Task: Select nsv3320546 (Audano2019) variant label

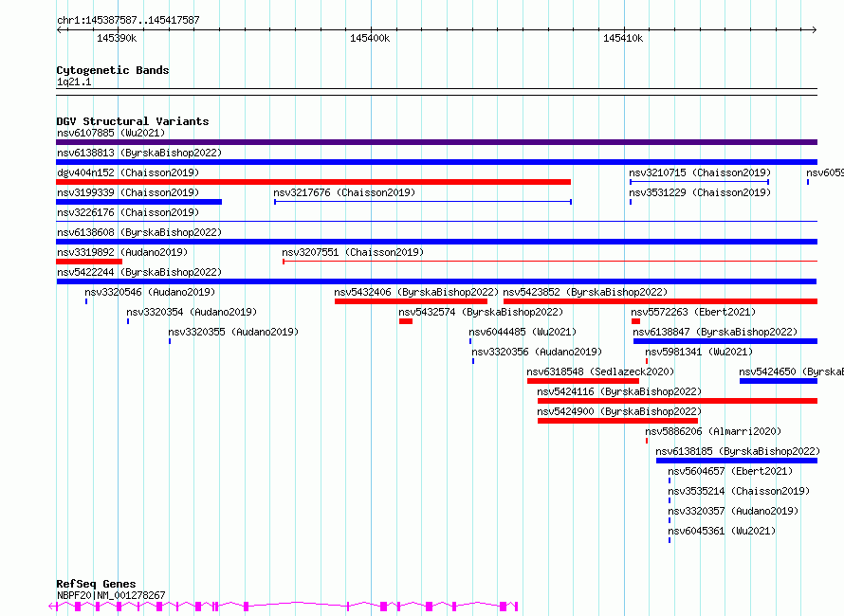Action: pyautogui.click(x=150, y=292)
